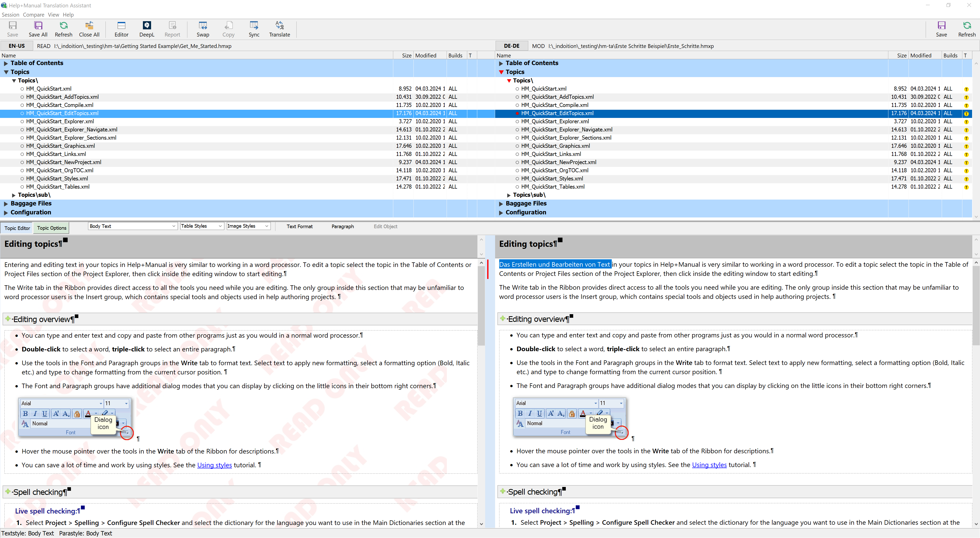980x538 pixels.
Task: Click the right-side Refresh icon
Action: [x=967, y=29]
